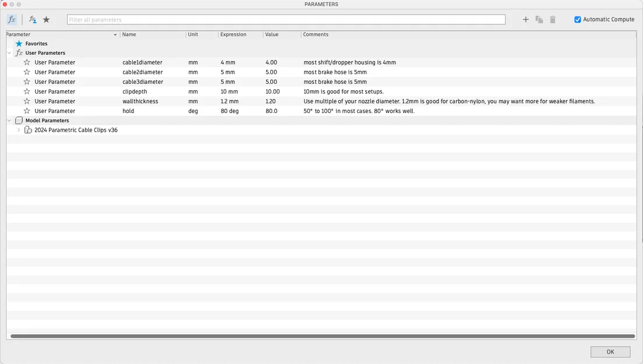Screen dimensions: 643x364
Task: Click the User Parameters fx group icon
Action: pos(19,53)
